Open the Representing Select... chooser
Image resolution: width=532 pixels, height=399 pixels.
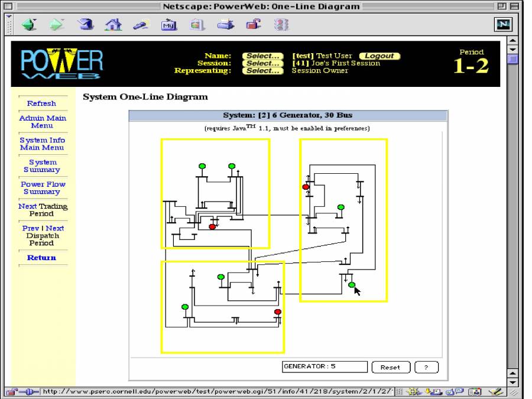(262, 71)
